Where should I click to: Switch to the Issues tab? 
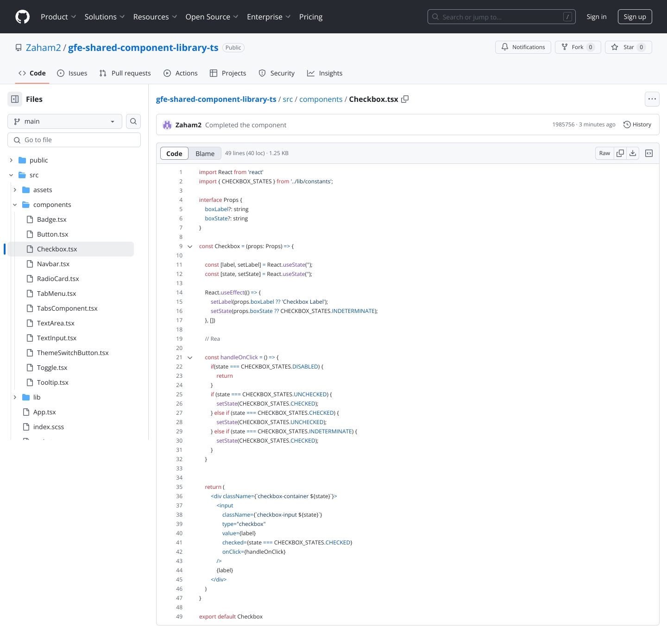tap(72, 73)
